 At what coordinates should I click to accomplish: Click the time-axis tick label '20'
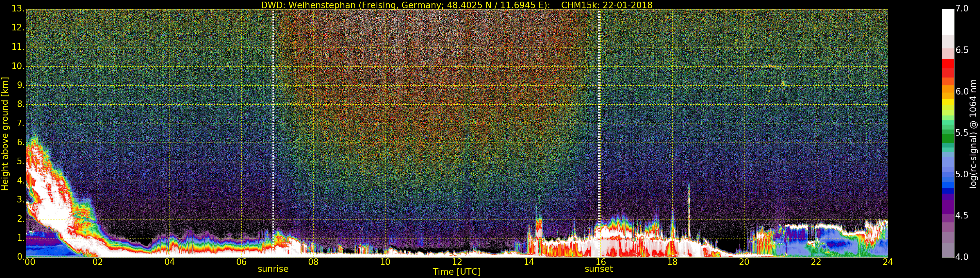pyautogui.click(x=744, y=262)
